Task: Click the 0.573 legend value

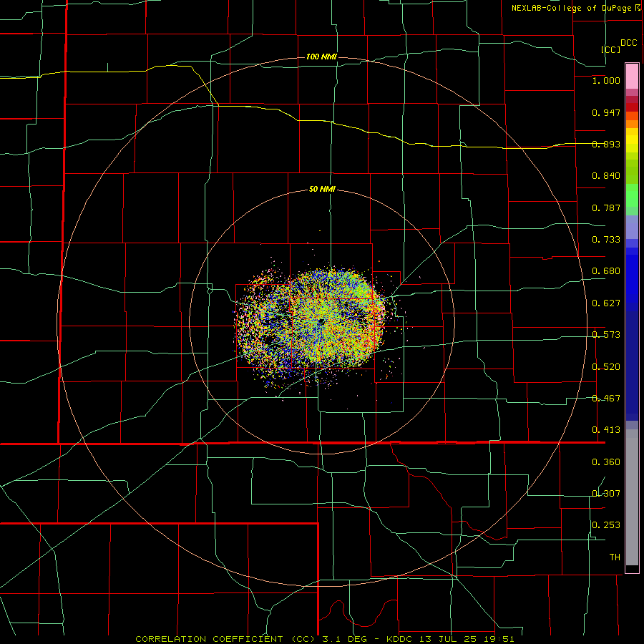Action: (x=606, y=335)
